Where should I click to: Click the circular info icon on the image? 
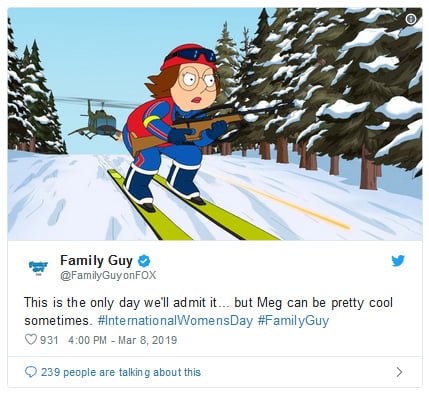tap(411, 19)
